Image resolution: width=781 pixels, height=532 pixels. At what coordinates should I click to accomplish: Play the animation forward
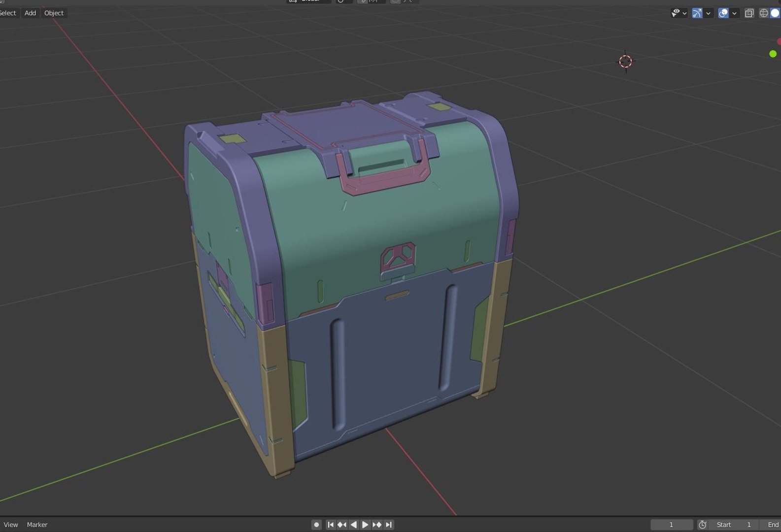(365, 525)
